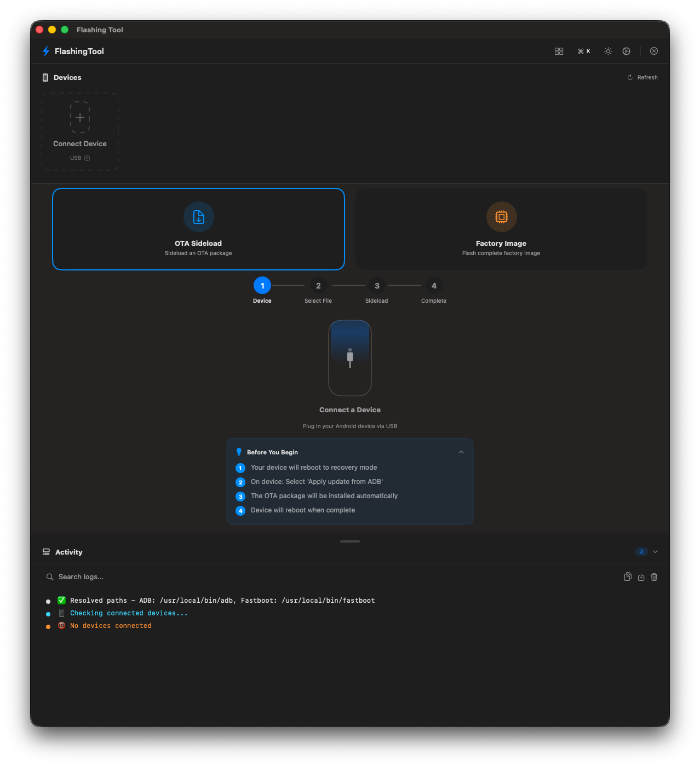
Task: Export logs with the download icon
Action: [x=641, y=576]
